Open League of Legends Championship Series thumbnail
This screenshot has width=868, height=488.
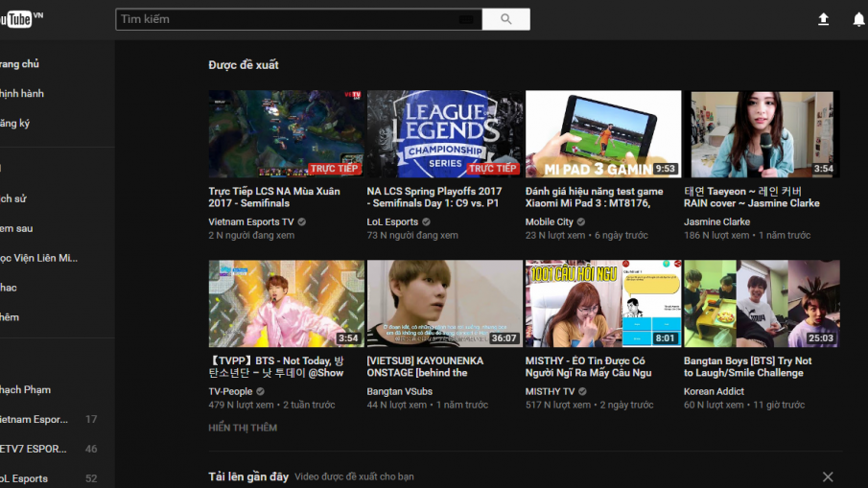coord(444,134)
